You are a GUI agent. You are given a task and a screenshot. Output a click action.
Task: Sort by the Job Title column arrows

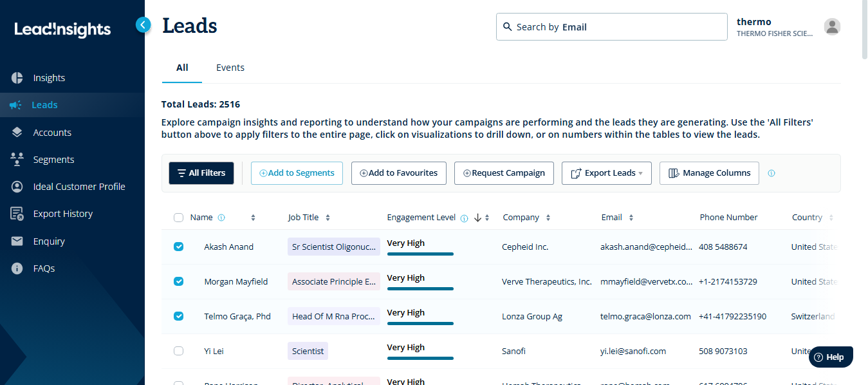pyautogui.click(x=328, y=218)
